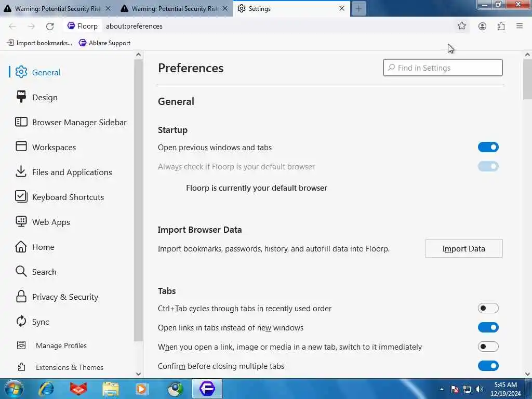Toggle Open links in tabs instead of new windows

point(488,327)
